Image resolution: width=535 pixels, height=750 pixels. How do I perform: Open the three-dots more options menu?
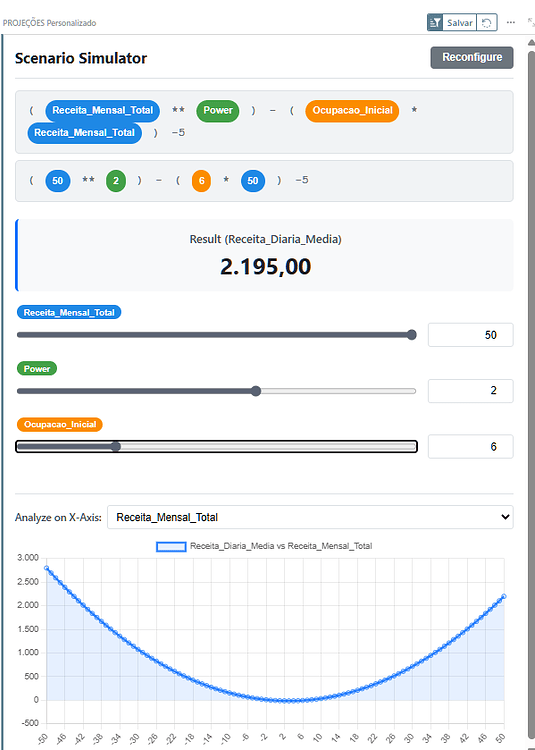pos(511,22)
